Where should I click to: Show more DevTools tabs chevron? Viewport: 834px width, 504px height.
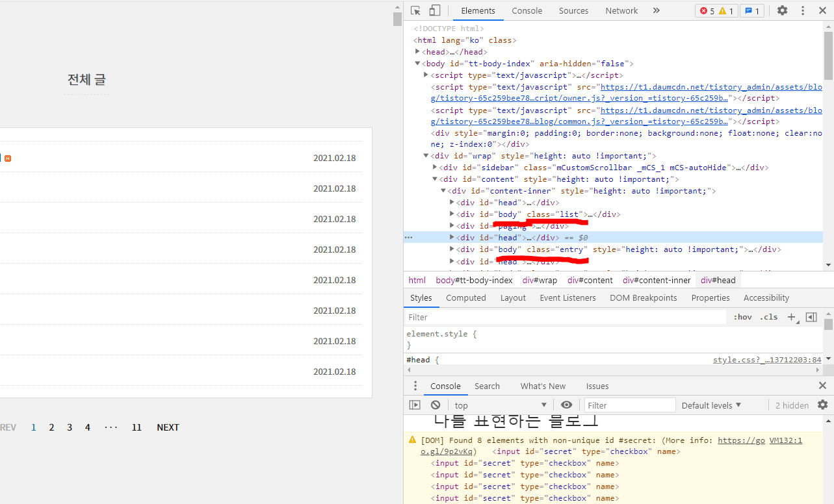point(656,10)
